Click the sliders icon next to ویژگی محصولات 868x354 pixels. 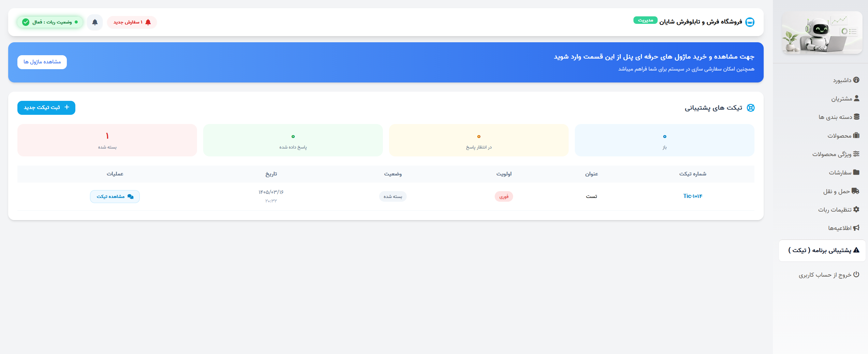click(856, 154)
